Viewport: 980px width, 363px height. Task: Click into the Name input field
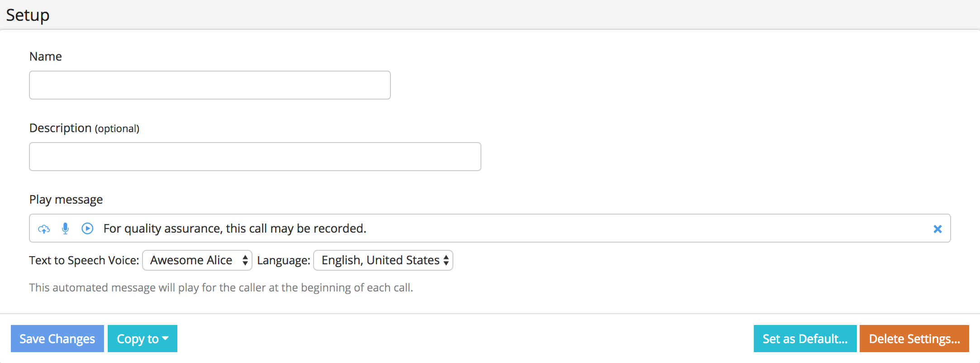(x=210, y=85)
